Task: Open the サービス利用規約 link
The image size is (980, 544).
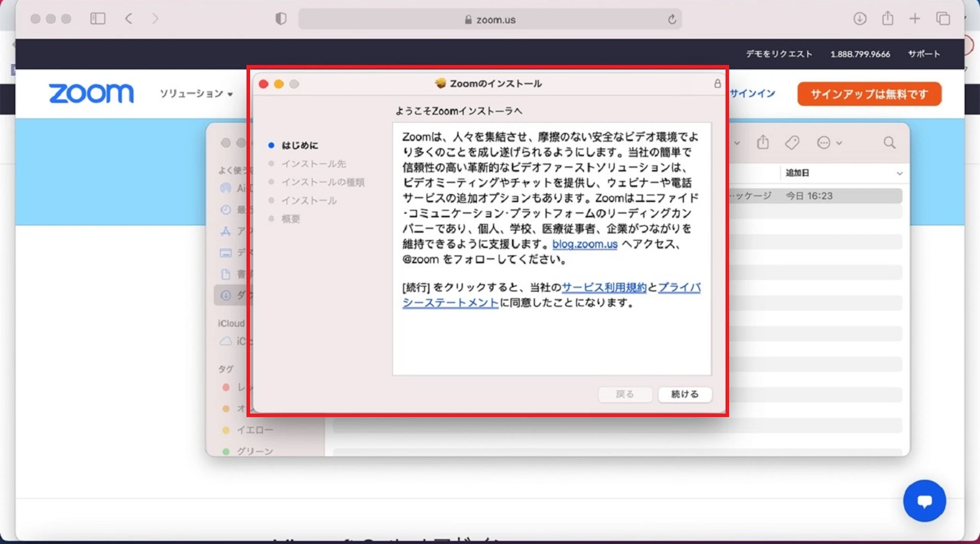Action: (604, 287)
